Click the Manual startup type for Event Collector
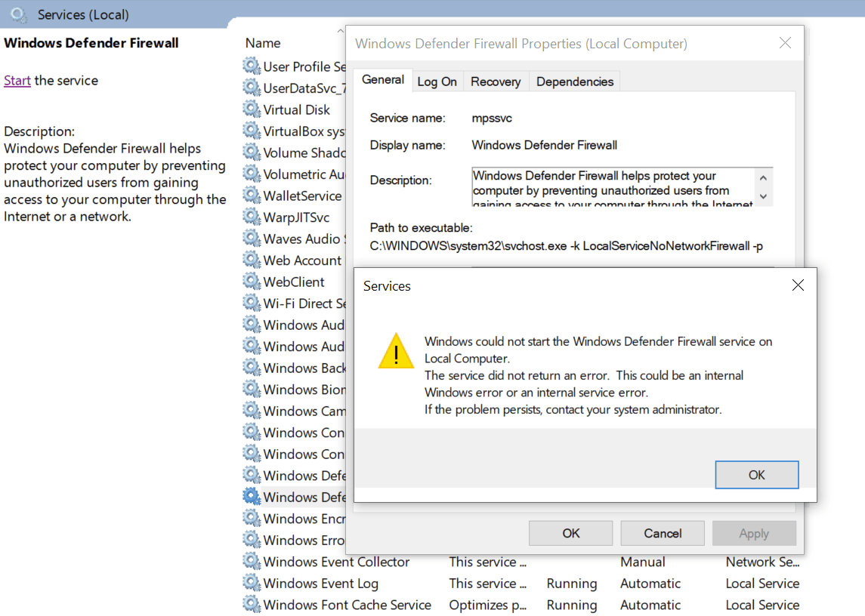 [643, 562]
